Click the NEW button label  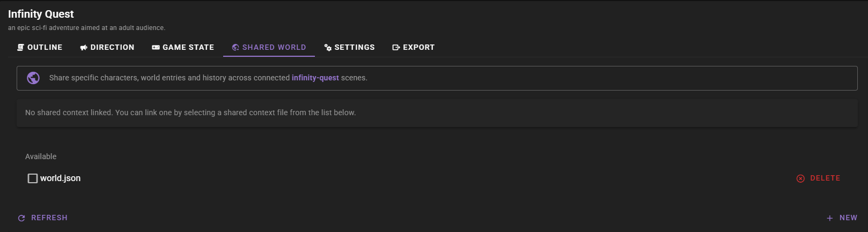click(x=848, y=218)
